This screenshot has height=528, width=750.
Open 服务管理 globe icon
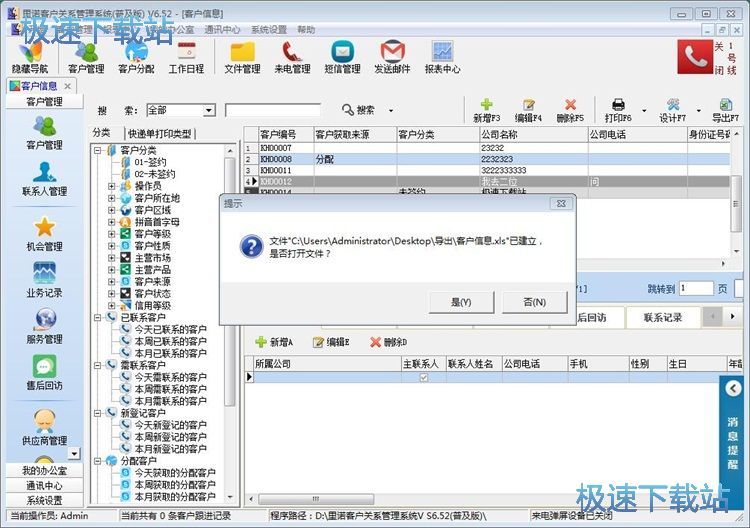coord(44,327)
